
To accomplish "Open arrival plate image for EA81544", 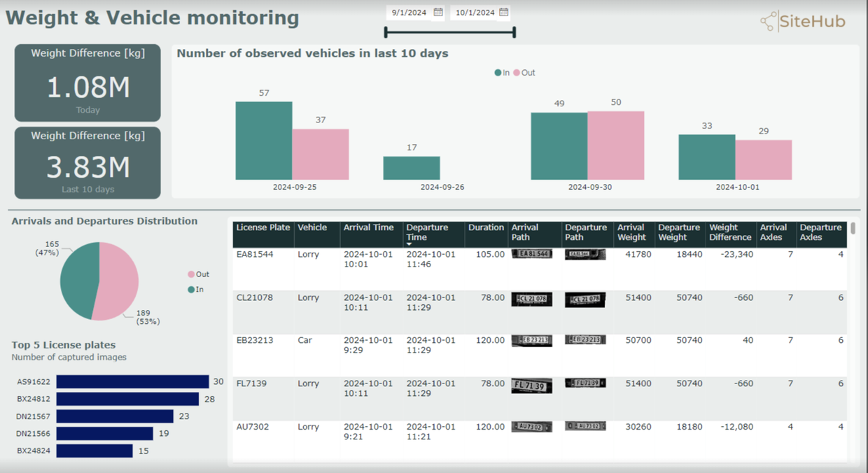I will (x=532, y=254).
